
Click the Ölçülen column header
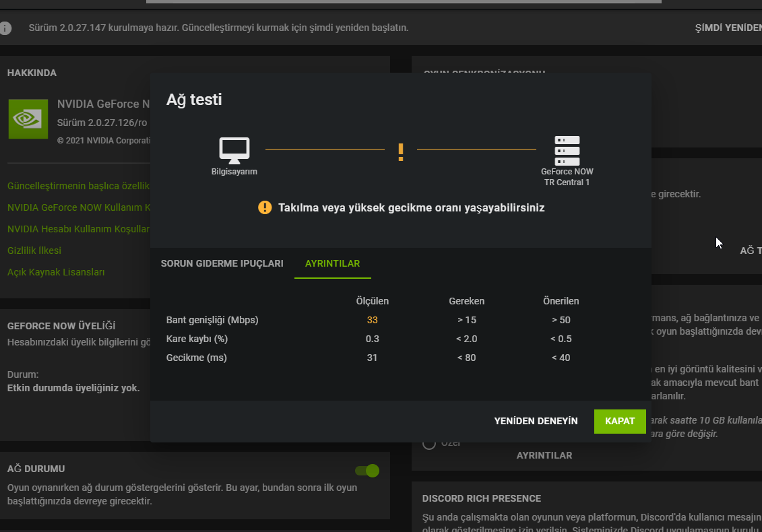pyautogui.click(x=373, y=301)
